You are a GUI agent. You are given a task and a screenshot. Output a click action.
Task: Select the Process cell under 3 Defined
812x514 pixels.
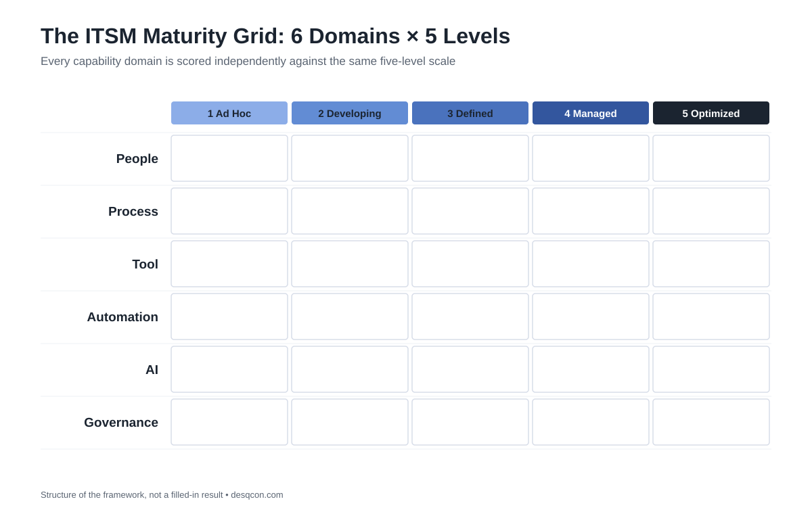click(470, 211)
